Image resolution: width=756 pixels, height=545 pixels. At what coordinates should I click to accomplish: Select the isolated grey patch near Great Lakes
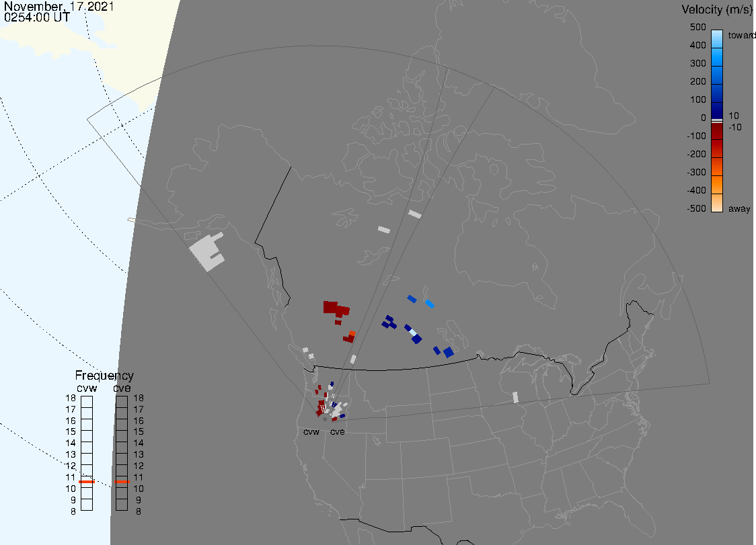pos(516,397)
